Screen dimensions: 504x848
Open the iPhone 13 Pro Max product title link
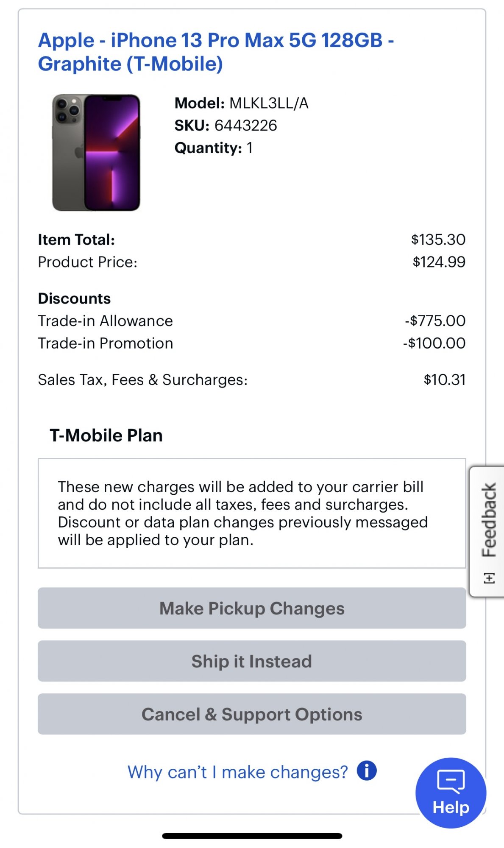coord(215,52)
